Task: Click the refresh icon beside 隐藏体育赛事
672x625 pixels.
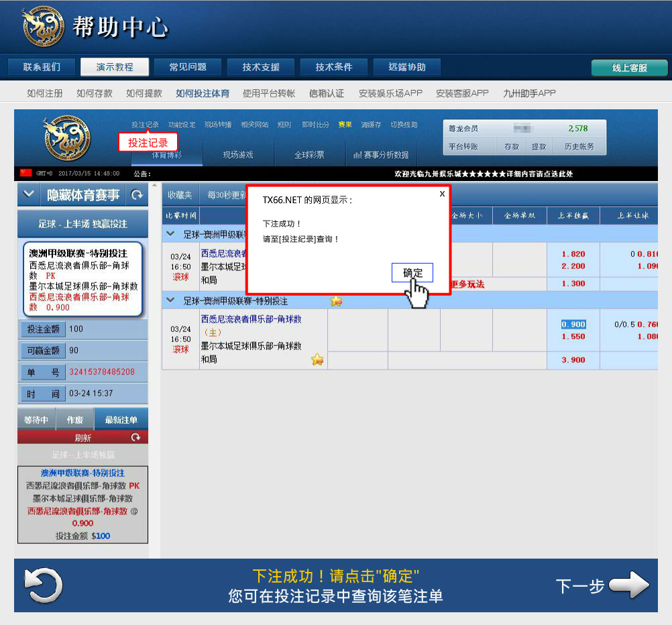Action: point(137,195)
